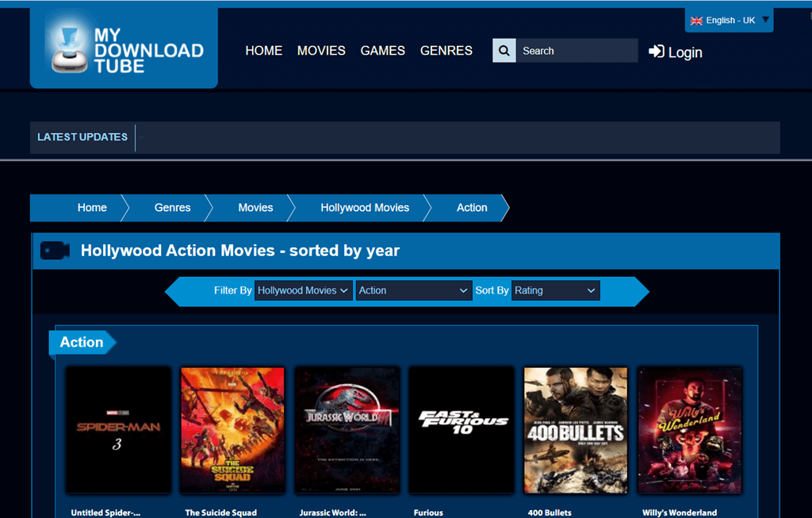
Task: Select the Genres breadcrumb
Action: 172,208
